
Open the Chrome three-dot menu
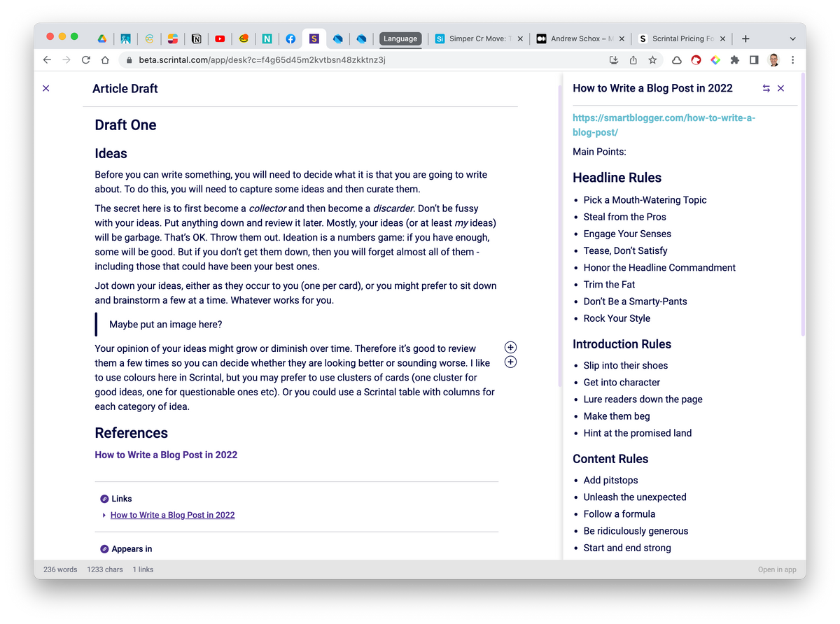(x=793, y=60)
